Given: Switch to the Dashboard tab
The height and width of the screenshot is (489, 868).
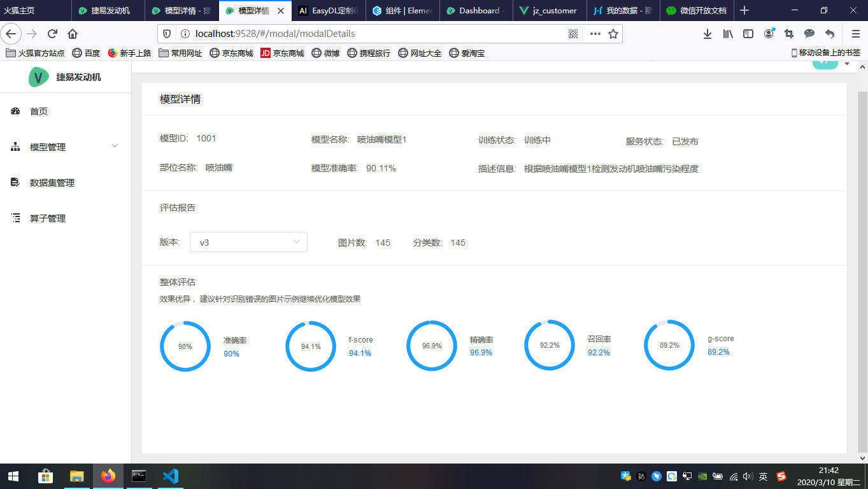Looking at the screenshot, I should (476, 10).
